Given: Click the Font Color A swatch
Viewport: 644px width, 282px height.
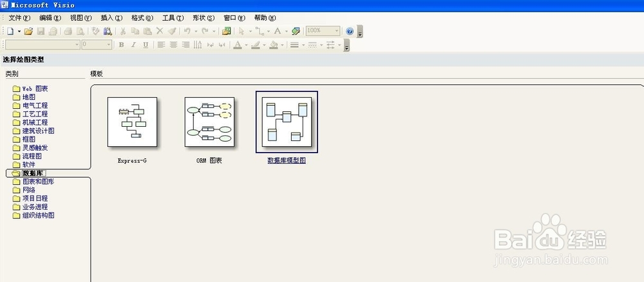Looking at the screenshot, I should 238,44.
